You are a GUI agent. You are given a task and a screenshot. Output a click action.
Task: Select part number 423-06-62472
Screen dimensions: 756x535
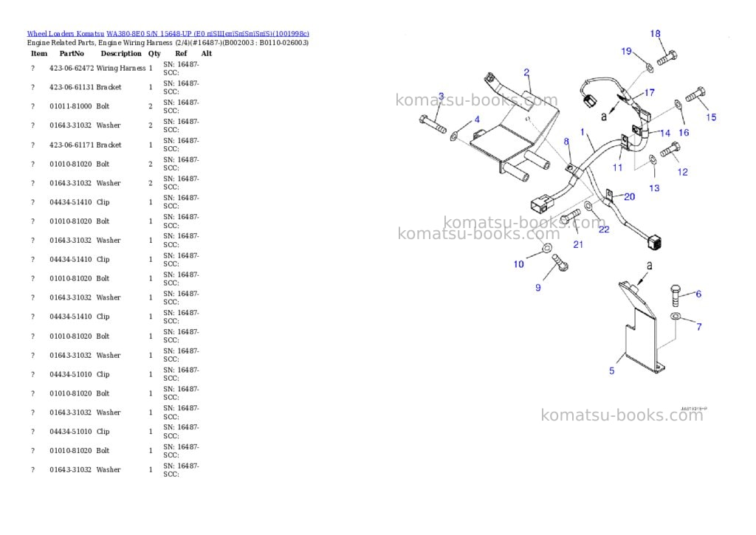pyautogui.click(x=72, y=69)
